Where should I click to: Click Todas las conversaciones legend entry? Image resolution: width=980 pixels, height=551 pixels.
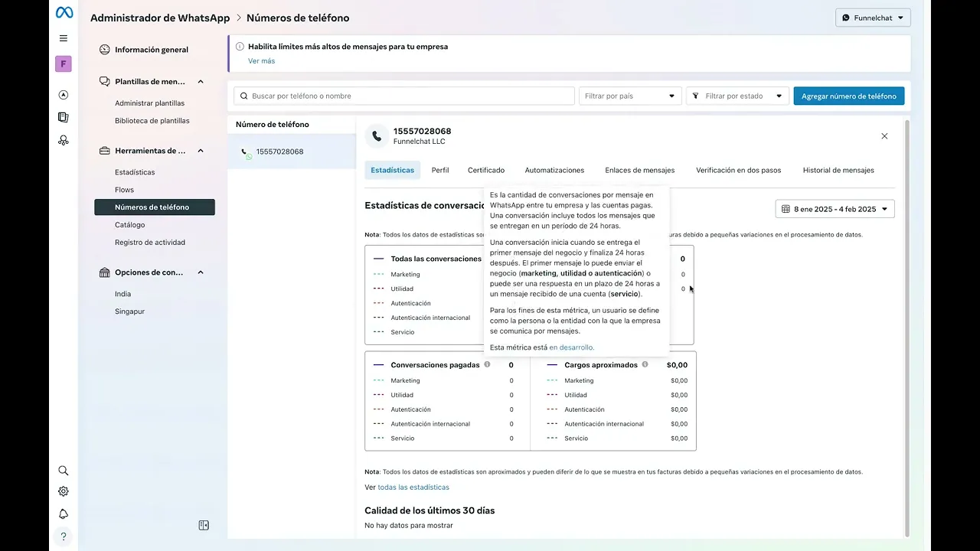(436, 259)
